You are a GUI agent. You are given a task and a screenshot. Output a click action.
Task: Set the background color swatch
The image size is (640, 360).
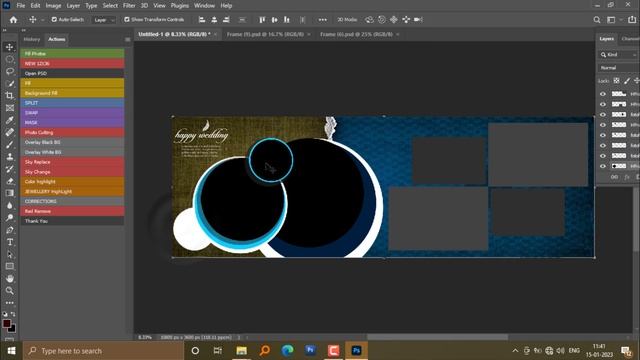pyautogui.click(x=13, y=329)
